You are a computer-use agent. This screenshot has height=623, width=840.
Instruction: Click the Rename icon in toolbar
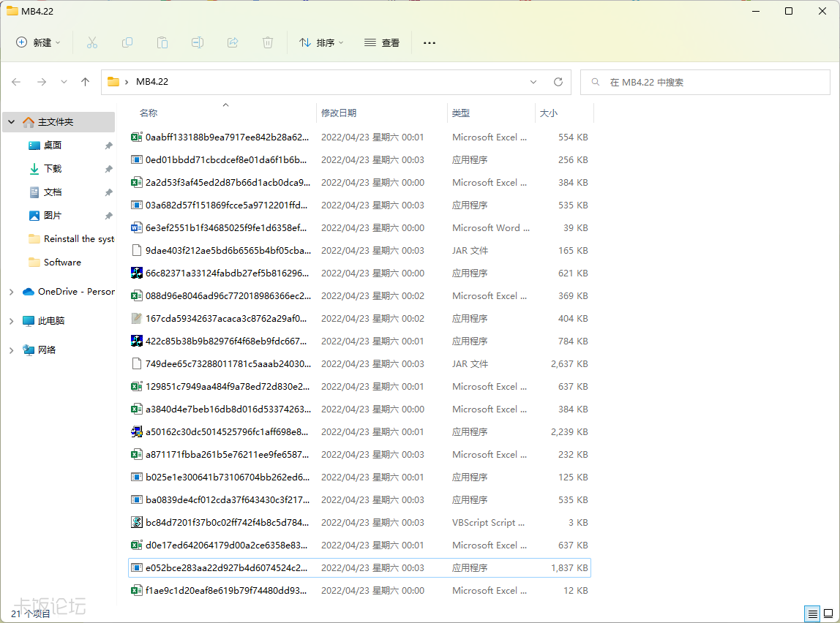tap(198, 42)
